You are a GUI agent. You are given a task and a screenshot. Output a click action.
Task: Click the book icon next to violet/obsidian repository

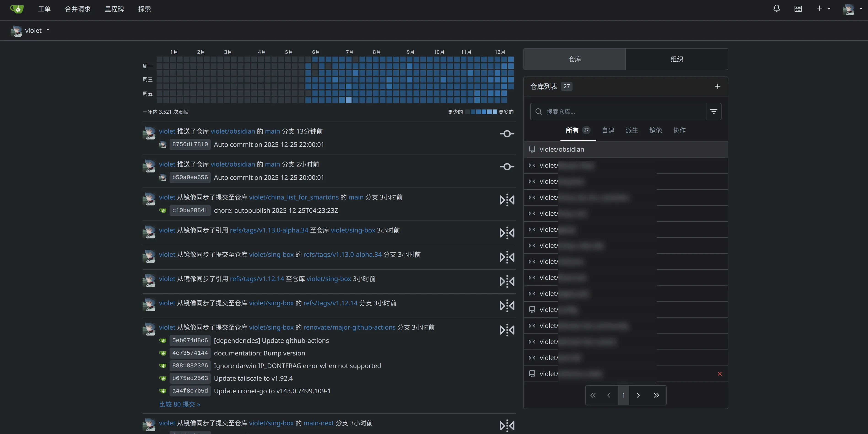pos(532,149)
